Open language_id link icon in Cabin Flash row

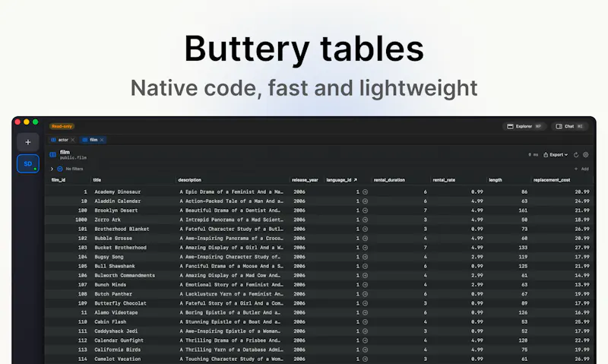click(365, 321)
